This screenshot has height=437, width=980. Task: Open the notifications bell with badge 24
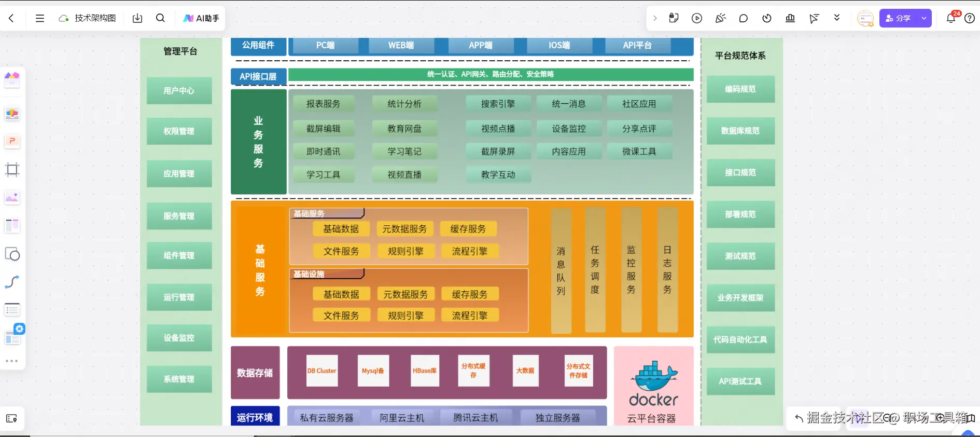(951, 18)
